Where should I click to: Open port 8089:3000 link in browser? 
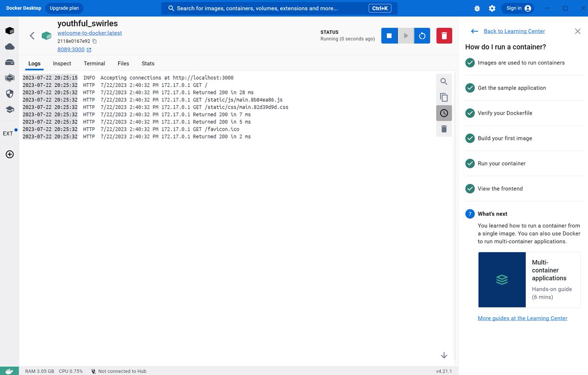[71, 49]
